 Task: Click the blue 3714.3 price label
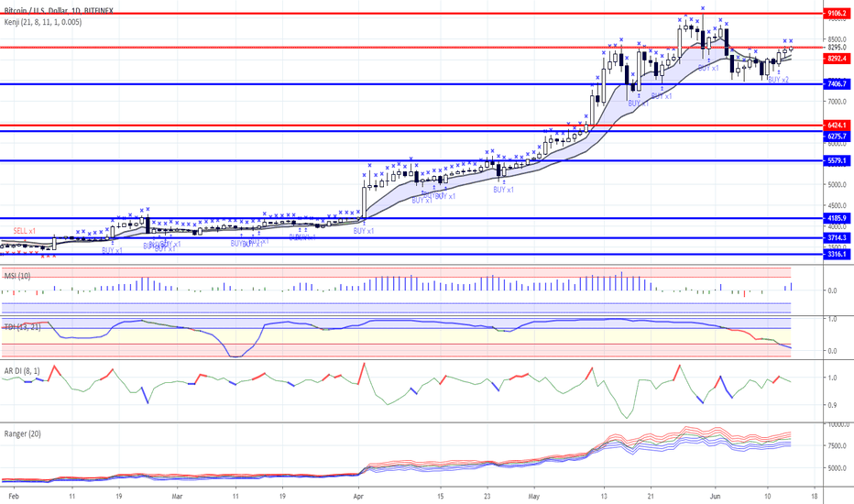pos(837,237)
